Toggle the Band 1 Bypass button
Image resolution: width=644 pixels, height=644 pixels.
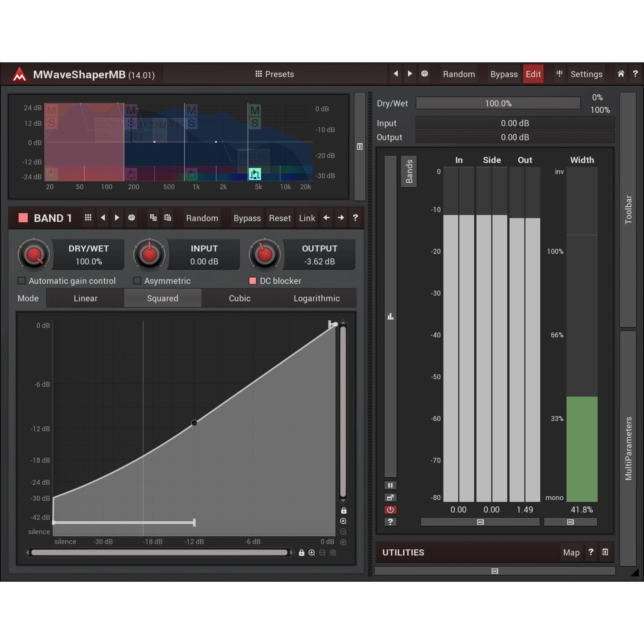247,218
